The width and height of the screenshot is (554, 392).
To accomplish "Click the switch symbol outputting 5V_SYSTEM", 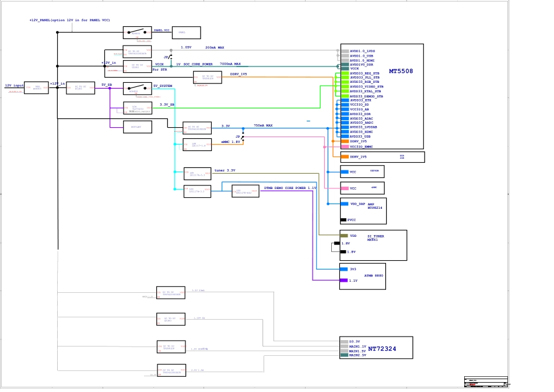I will coord(137,89).
